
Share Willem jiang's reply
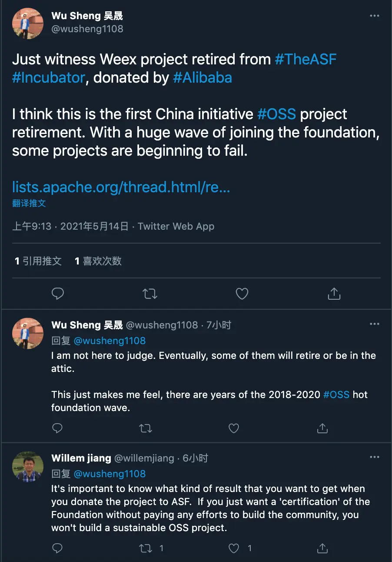(322, 548)
